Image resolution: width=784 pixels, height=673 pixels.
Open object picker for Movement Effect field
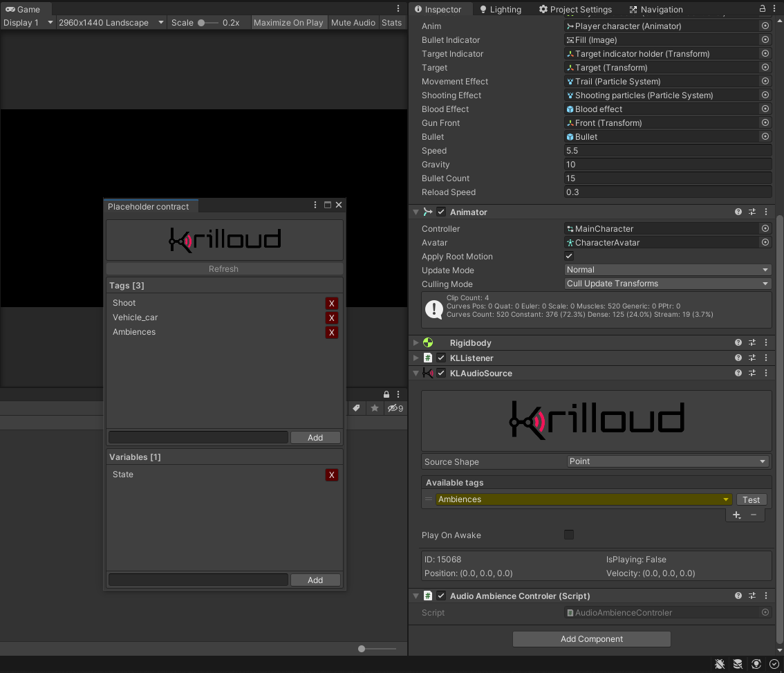(765, 81)
